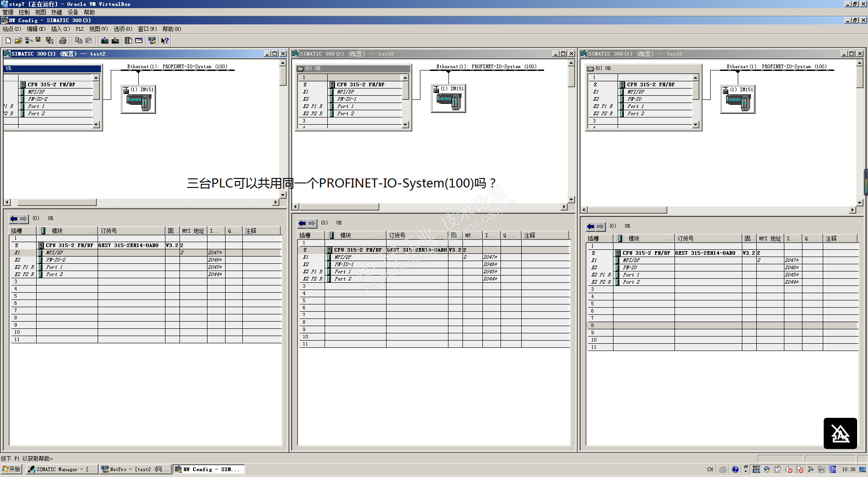Open the 编辑(E) menu
Screen dimensions: 868x477
tap(36, 29)
